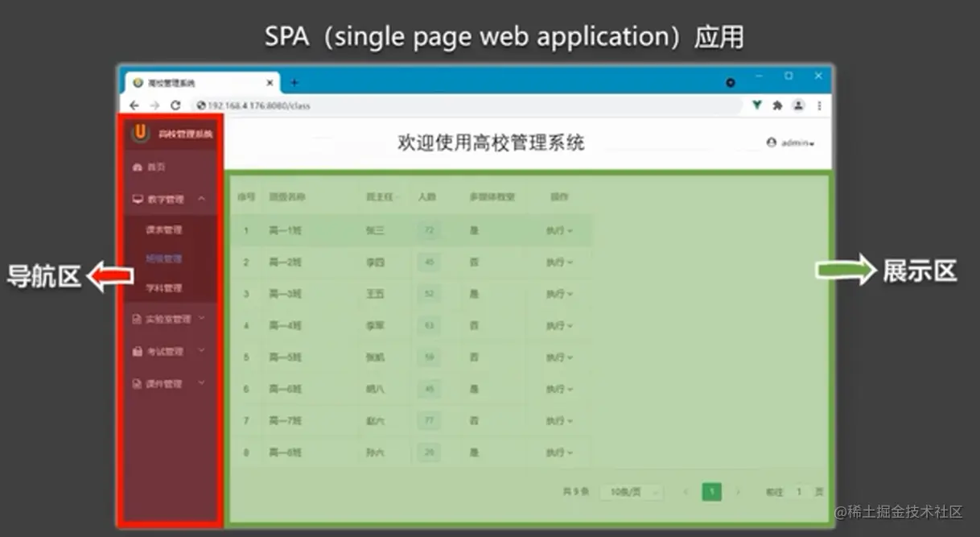The height and width of the screenshot is (537, 980).
Task: Click the browser forward arrow
Action: [x=154, y=105]
